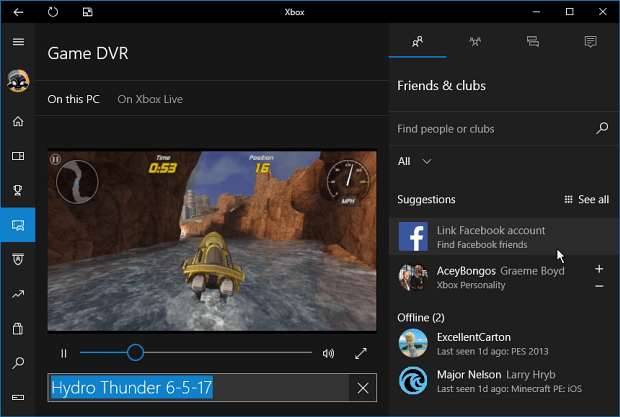Go to Home in the sidebar

point(18,121)
